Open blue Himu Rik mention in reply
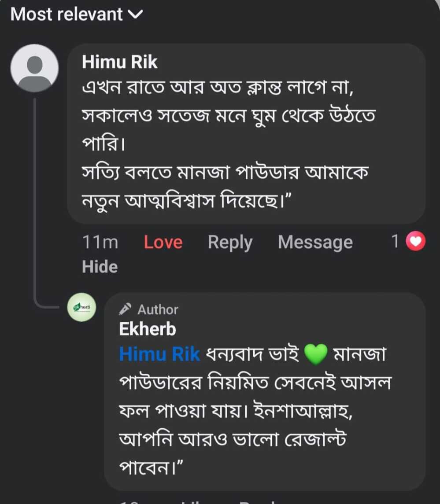The height and width of the screenshot is (504, 440). [159, 354]
